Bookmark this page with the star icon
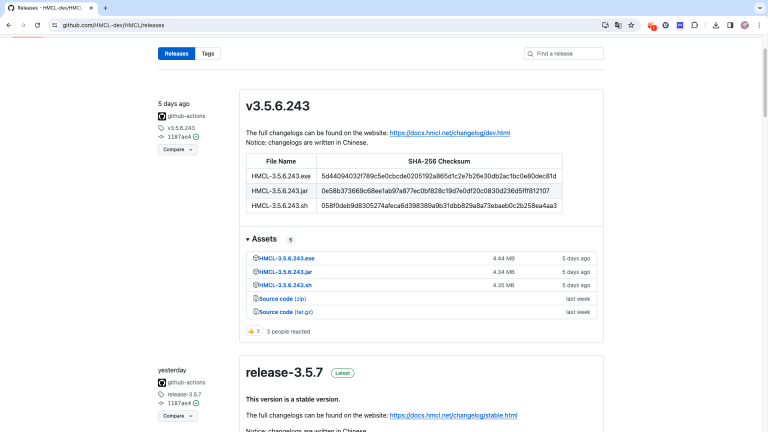768x432 pixels. [631, 24]
